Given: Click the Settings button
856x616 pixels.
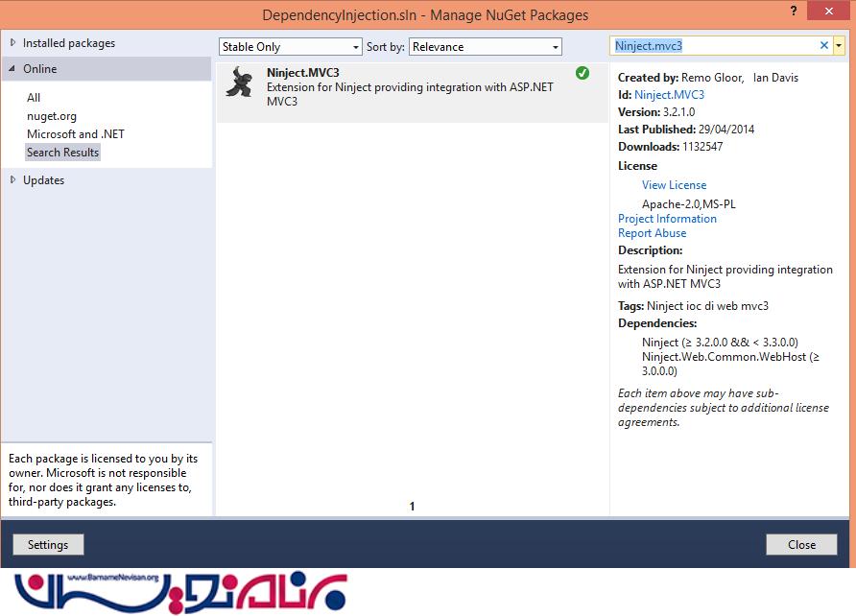Looking at the screenshot, I should (48, 545).
